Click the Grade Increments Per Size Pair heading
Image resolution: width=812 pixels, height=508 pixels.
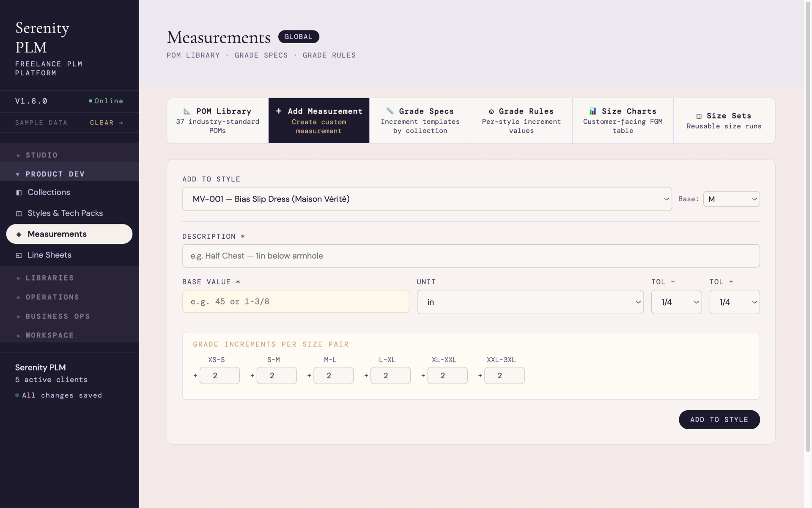(271, 345)
